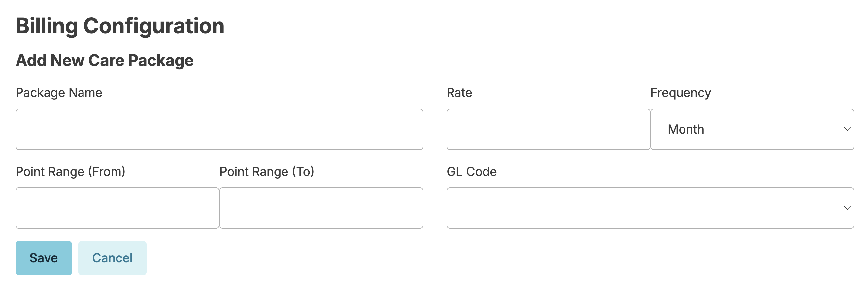Screen dimensions: 868x301
Task: Open the Frequency dropdown showing Month
Action: [752, 129]
